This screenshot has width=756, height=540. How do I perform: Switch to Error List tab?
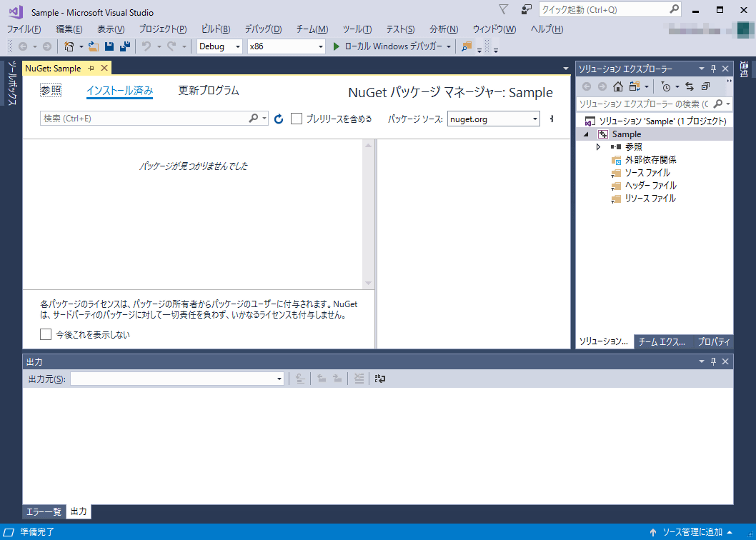point(44,511)
